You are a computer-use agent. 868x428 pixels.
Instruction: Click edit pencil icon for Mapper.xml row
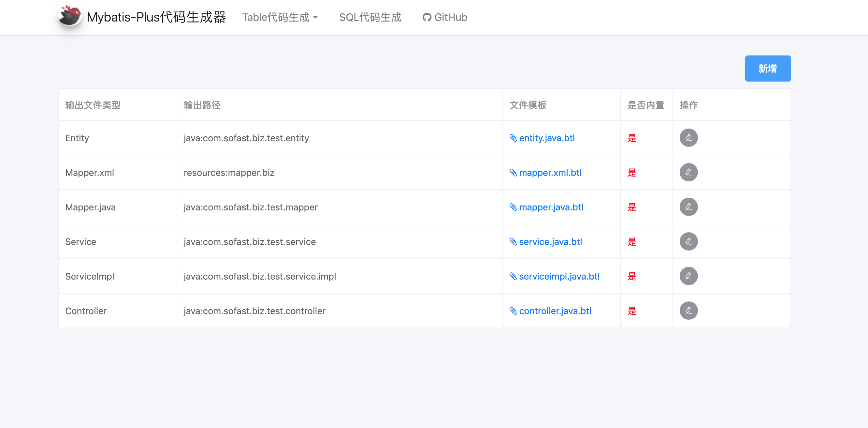688,172
